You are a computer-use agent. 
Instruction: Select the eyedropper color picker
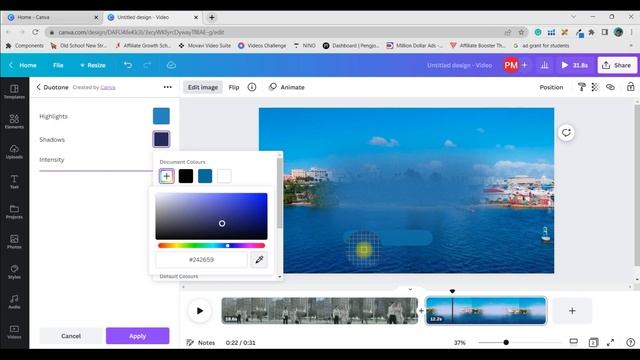(x=259, y=260)
